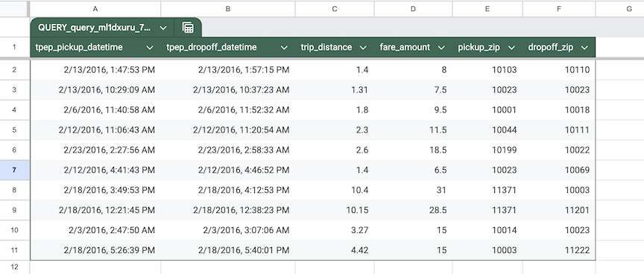
Task: Select trip distance cell 2.6
Action: tap(335, 150)
